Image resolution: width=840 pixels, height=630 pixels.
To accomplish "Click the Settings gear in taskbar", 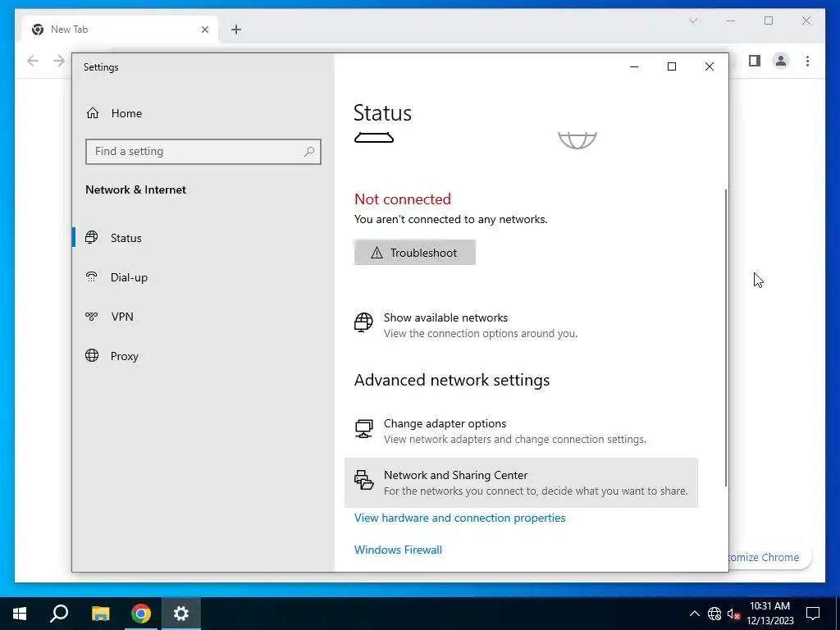I will pos(181,614).
